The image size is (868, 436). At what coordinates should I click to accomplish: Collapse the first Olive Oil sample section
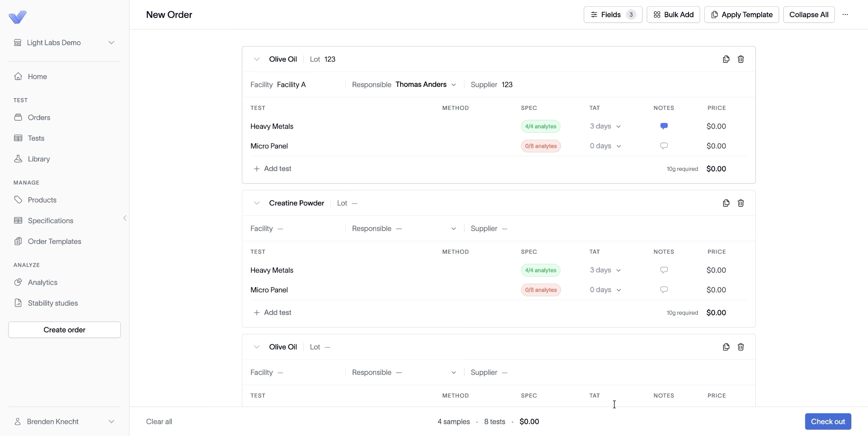pyautogui.click(x=256, y=59)
